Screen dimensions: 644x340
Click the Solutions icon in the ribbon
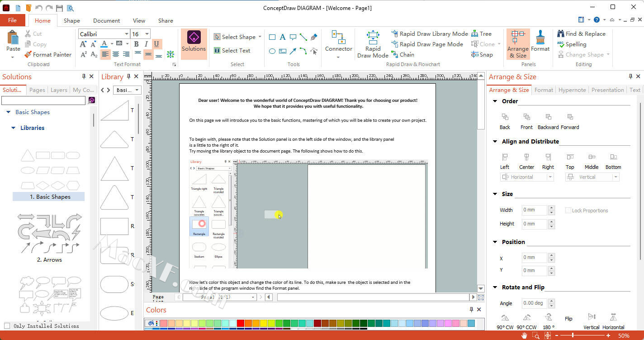[x=194, y=42]
